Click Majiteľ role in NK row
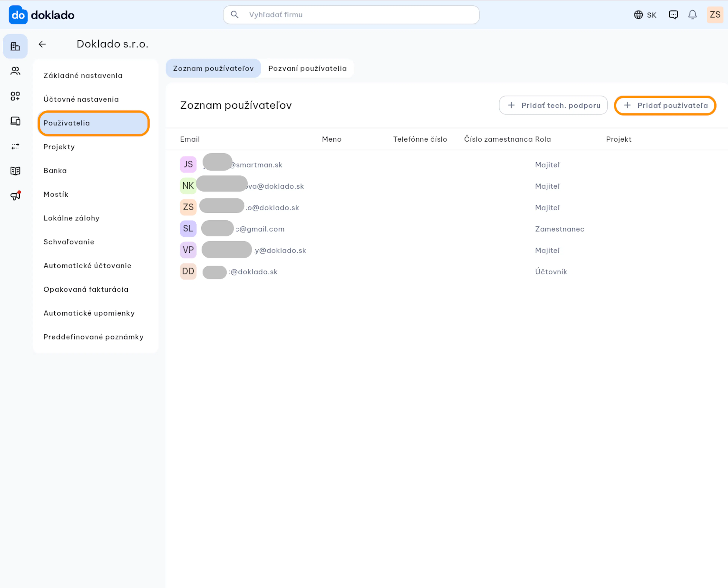Screen dimensions: 728x588 548,186
